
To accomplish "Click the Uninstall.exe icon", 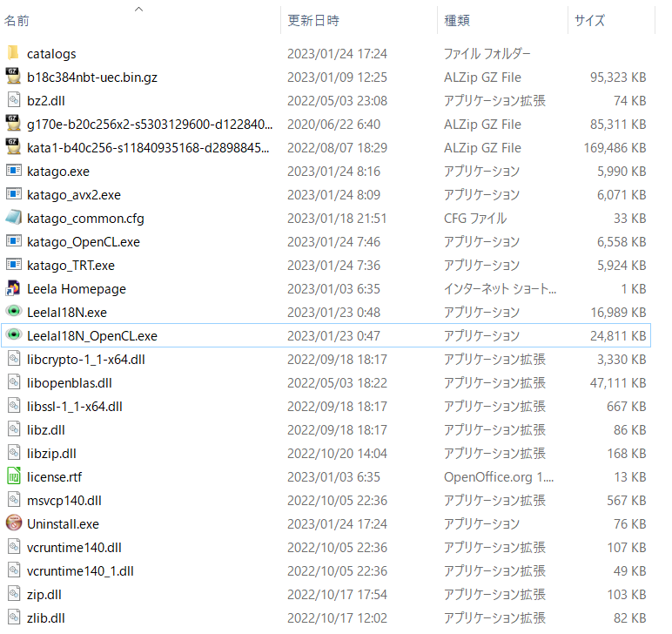I will (14, 523).
